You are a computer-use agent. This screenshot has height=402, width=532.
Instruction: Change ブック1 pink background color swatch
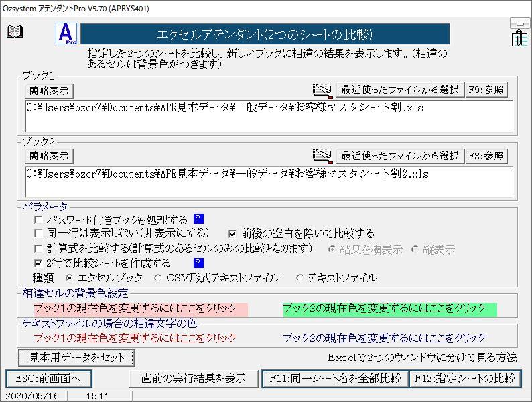tap(141, 309)
